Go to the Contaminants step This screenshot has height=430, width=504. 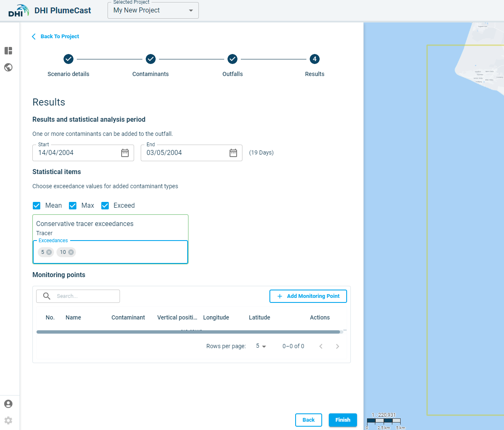coord(151,59)
